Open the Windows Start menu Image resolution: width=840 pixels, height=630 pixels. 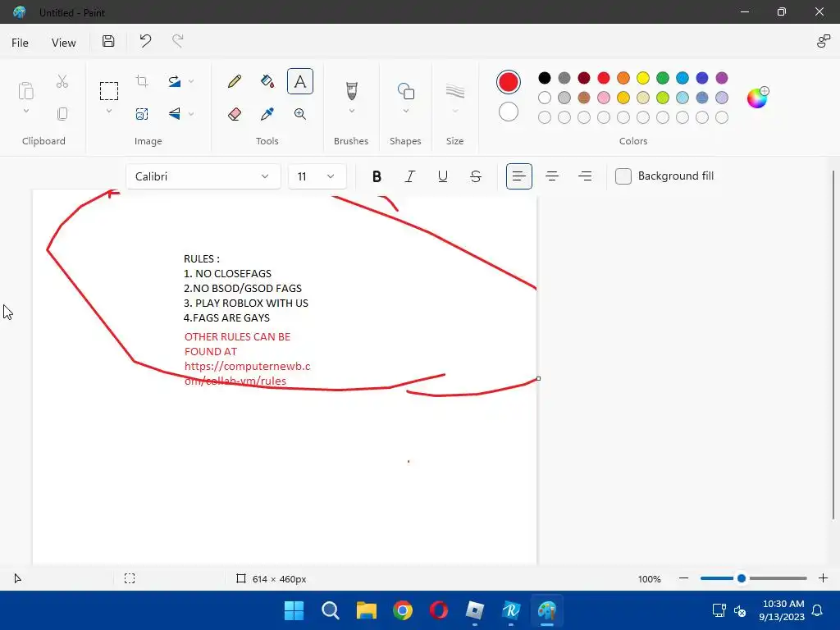(294, 610)
